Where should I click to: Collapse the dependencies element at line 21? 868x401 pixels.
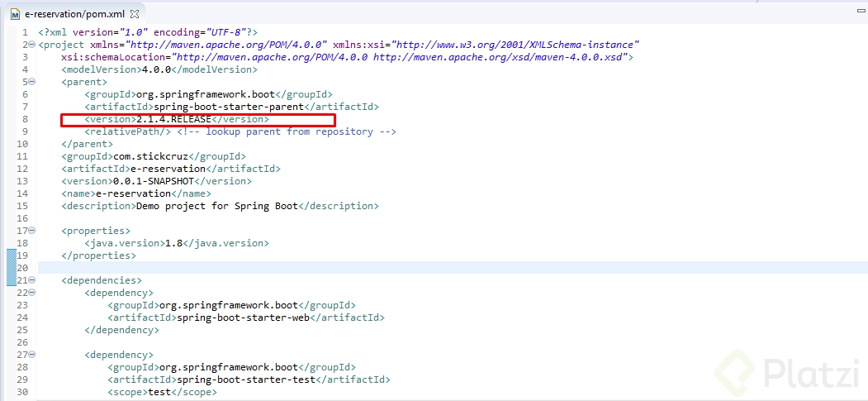pos(32,280)
